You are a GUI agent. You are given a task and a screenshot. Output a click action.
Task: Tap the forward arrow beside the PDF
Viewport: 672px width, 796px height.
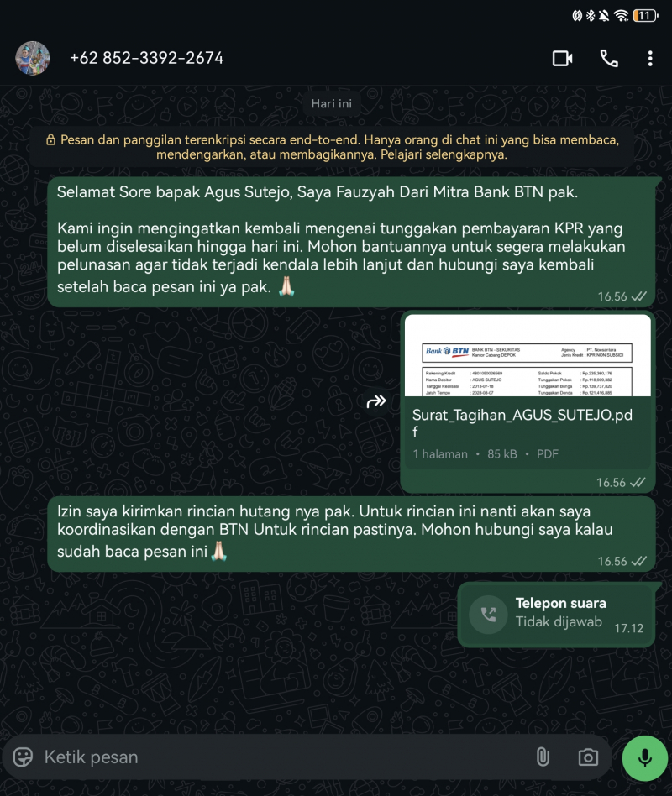376,401
